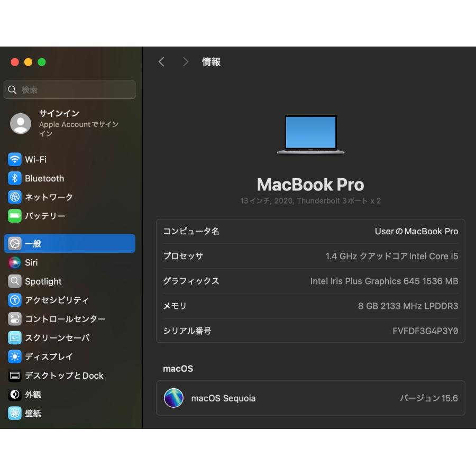The height and width of the screenshot is (476, 476).
Task: Click the アクセシビリティ icon
Action: [x=14, y=300]
